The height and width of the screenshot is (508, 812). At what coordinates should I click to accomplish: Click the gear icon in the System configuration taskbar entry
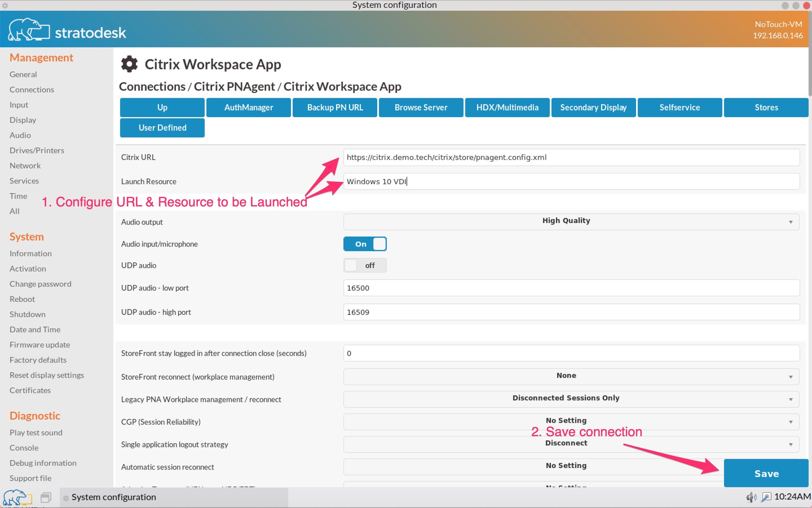coord(65,497)
